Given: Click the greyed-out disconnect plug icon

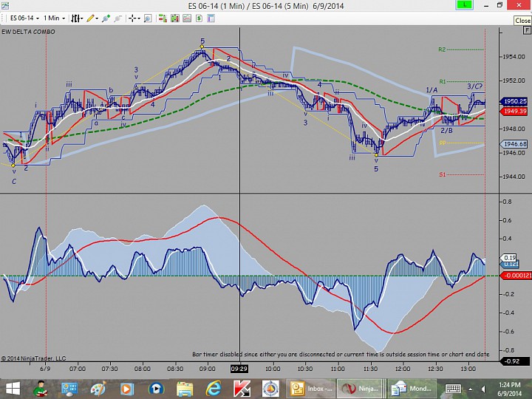Looking at the screenshot, I should (117, 18).
